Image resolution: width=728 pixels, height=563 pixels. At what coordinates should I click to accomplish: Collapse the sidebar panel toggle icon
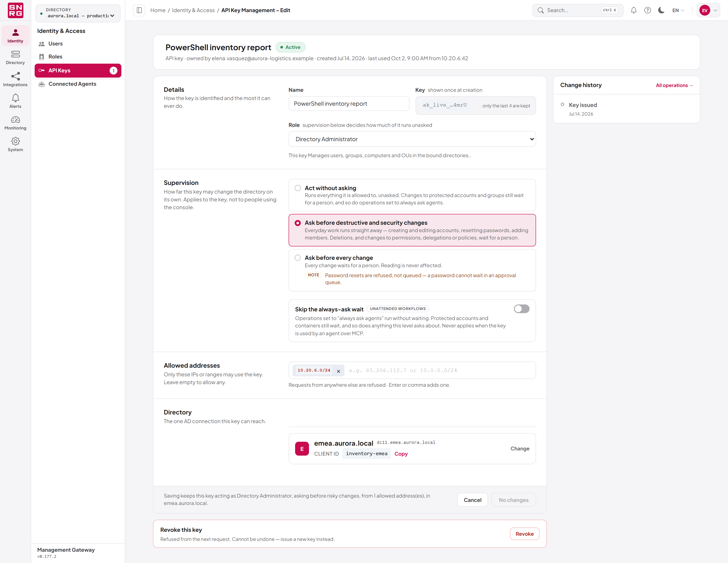point(139,10)
